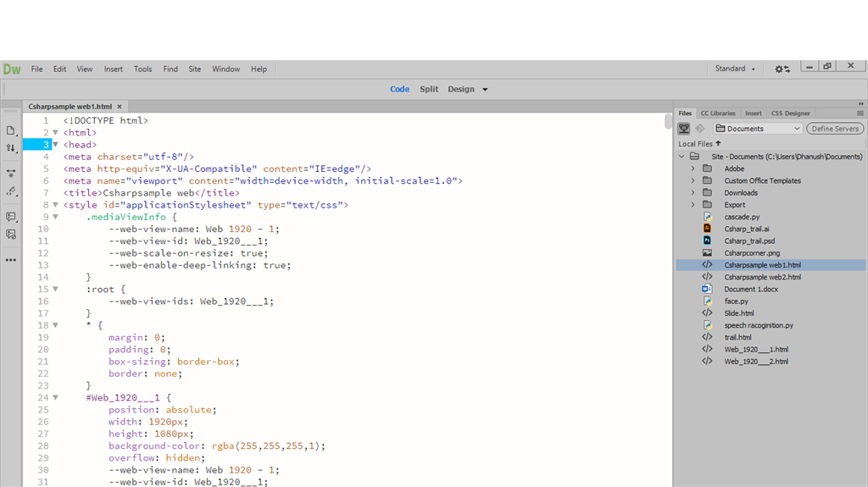Collapse code fold arrow on line 3
The width and height of the screenshot is (868, 487).
(55, 145)
